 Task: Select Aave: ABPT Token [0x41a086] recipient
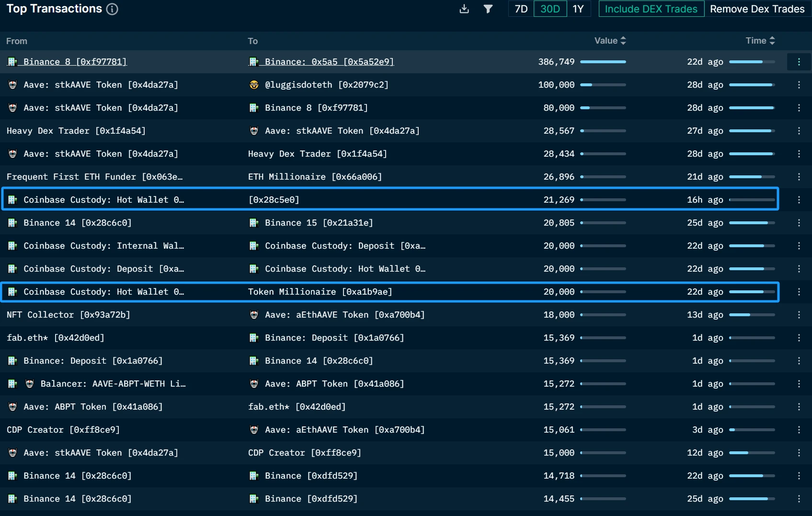point(334,384)
